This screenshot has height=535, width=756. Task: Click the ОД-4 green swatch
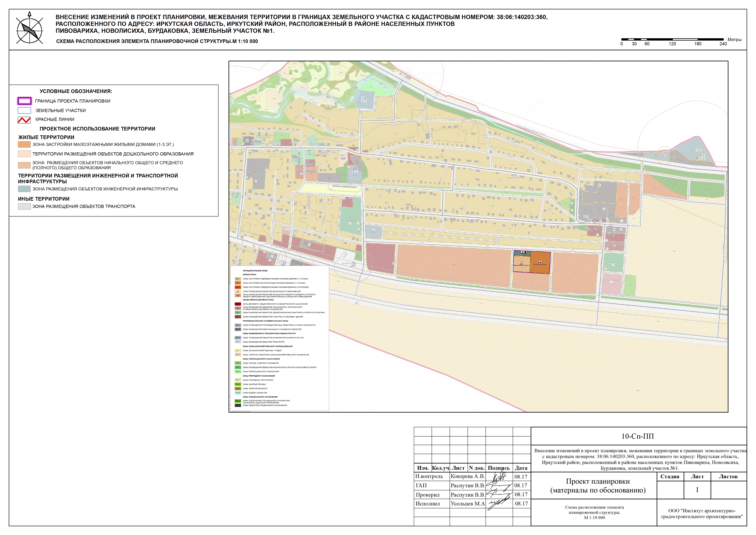pyautogui.click(x=238, y=313)
